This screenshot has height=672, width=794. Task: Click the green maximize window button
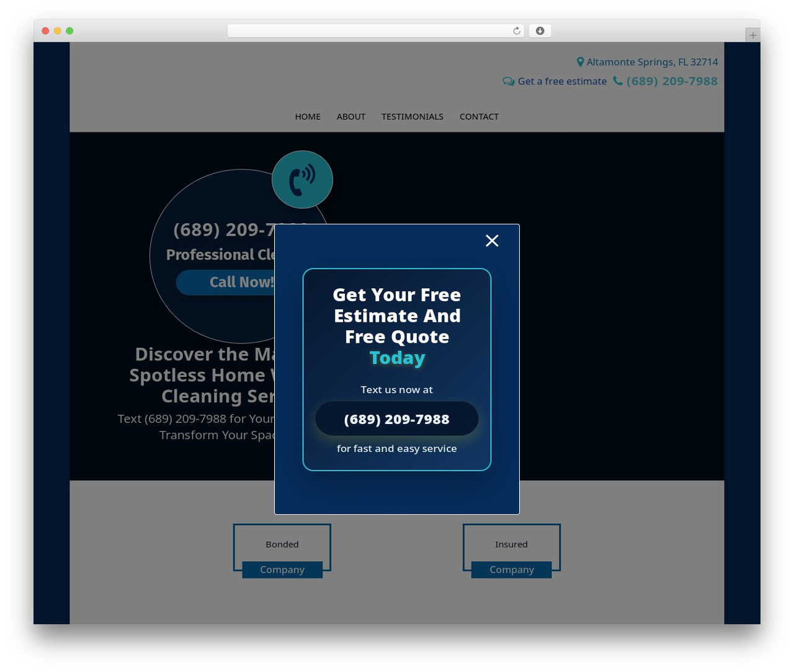pos(69,31)
